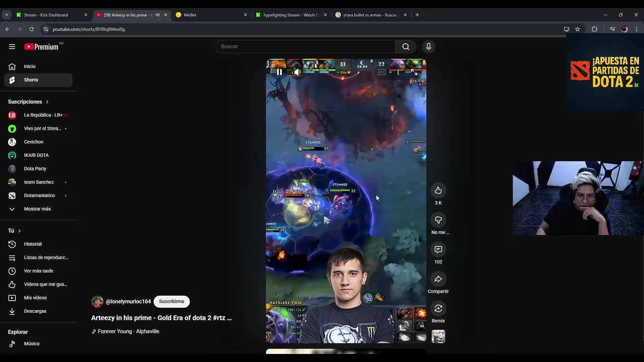
Task: Open the YouTube hamburger guide menu
Action: 12,46
